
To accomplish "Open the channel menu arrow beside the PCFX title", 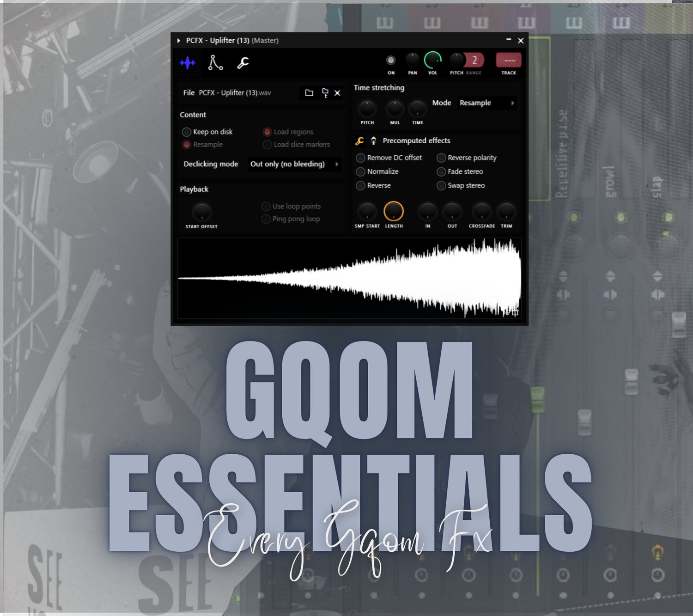I will (x=178, y=41).
